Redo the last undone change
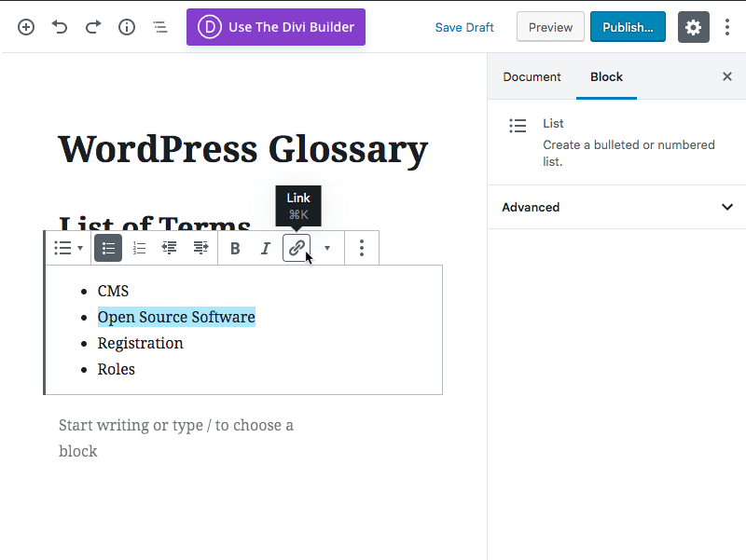 pyautogui.click(x=93, y=27)
